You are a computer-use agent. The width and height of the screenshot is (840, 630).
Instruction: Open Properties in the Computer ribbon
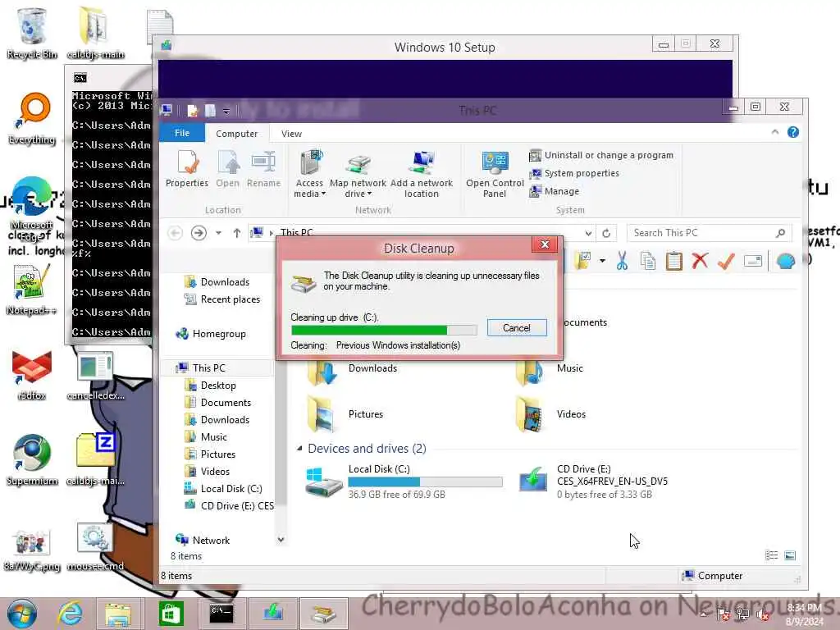coord(186,169)
